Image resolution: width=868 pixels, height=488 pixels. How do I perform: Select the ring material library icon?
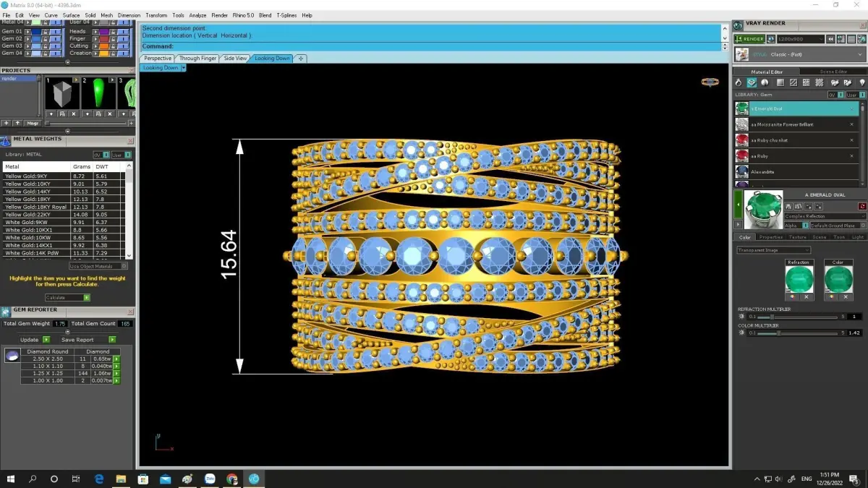739,82
